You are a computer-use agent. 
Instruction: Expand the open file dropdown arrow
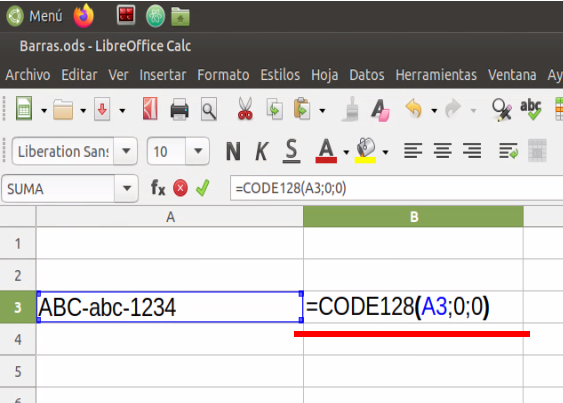pos(83,111)
